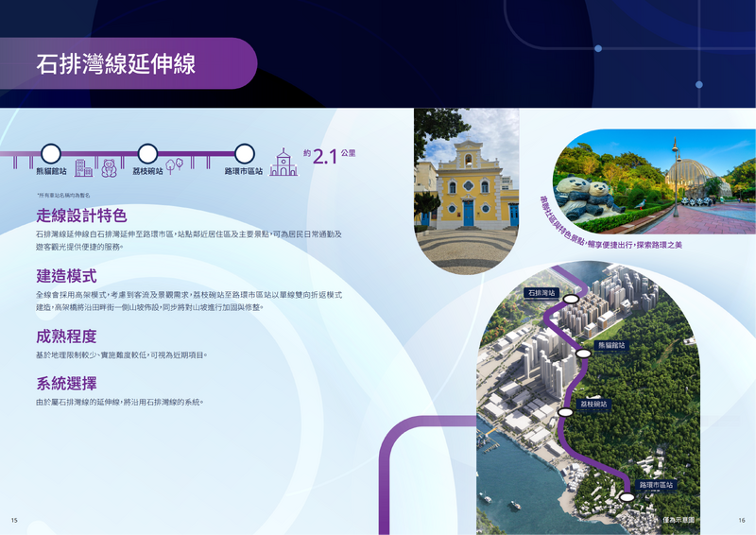The image size is (756, 535).
Task: Select the 熊貓館站 circle on the line diagram
Action: (x=51, y=153)
